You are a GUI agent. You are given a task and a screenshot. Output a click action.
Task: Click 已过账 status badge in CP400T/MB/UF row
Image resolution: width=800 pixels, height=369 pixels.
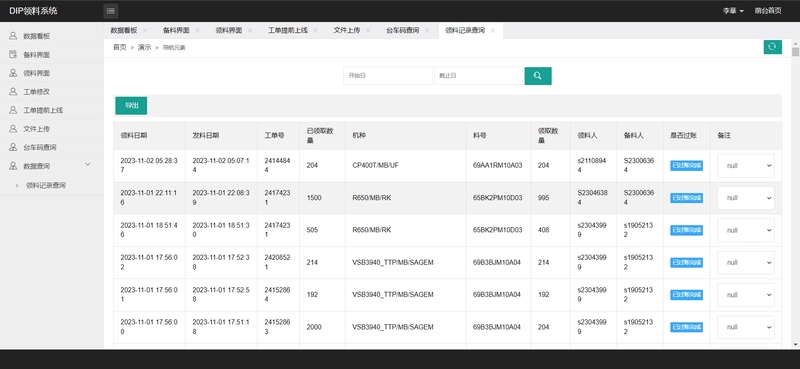pos(686,165)
